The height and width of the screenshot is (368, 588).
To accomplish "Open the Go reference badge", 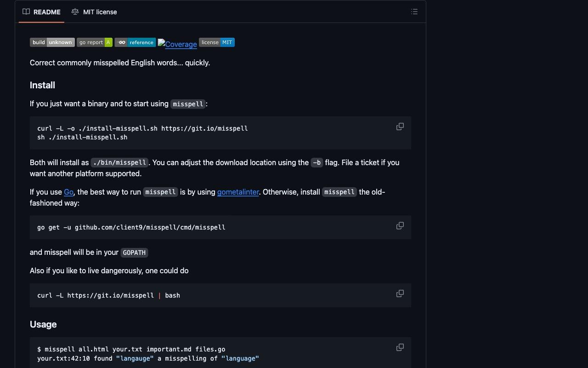I will (x=135, y=42).
